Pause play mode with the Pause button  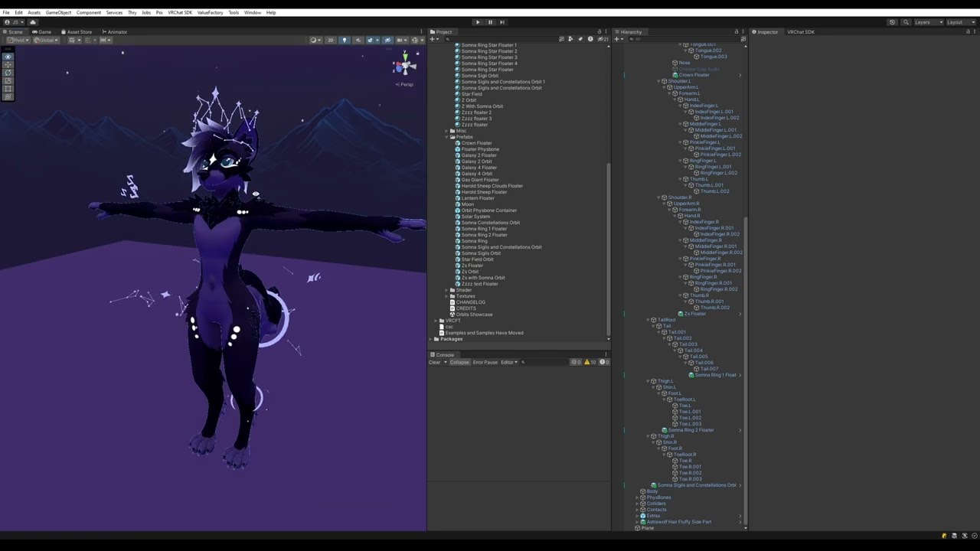point(490,22)
